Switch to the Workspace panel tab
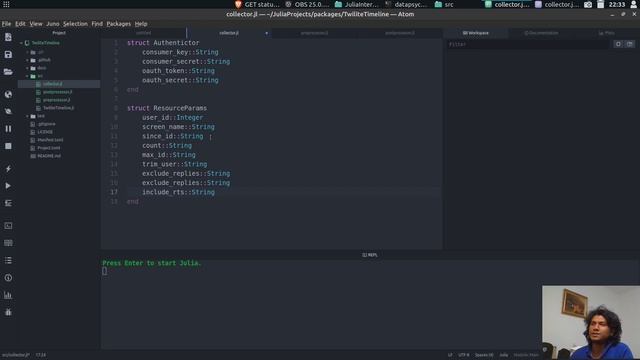640x360 pixels. pyautogui.click(x=476, y=33)
